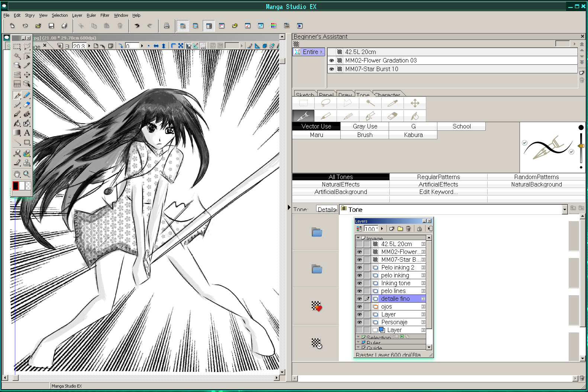Delete layer with Layers panel trash icon
This screenshot has width=588, height=392.
pos(408,229)
